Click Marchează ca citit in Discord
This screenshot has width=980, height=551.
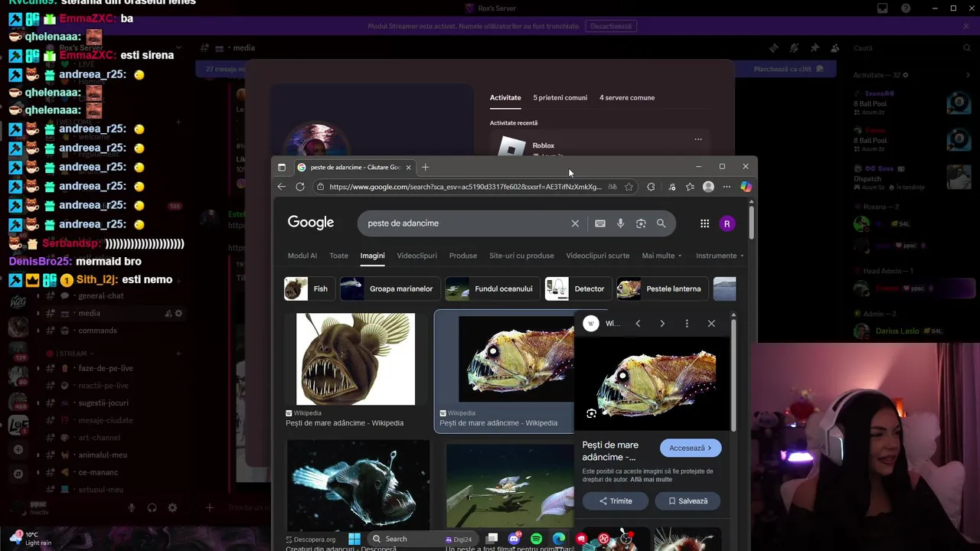tap(788, 69)
